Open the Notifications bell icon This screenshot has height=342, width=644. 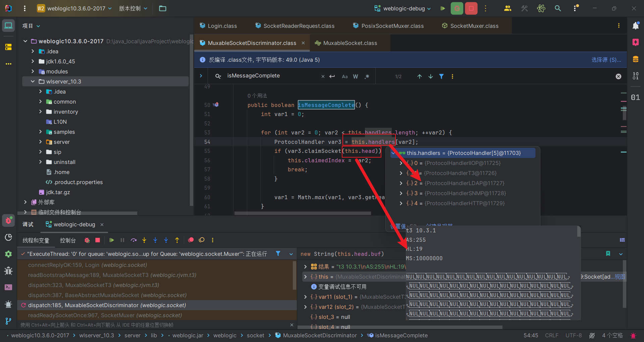[x=636, y=25]
